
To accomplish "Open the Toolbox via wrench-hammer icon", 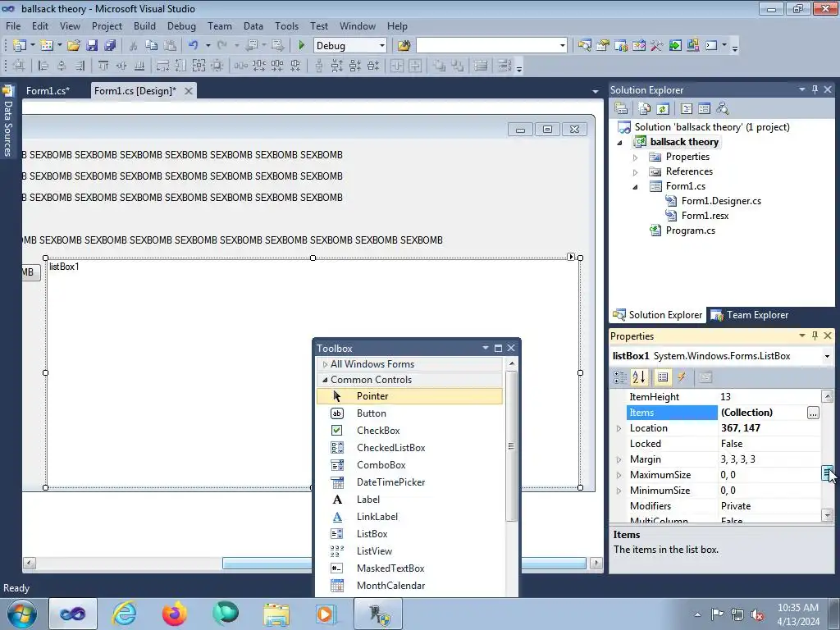I will [x=657, y=46].
